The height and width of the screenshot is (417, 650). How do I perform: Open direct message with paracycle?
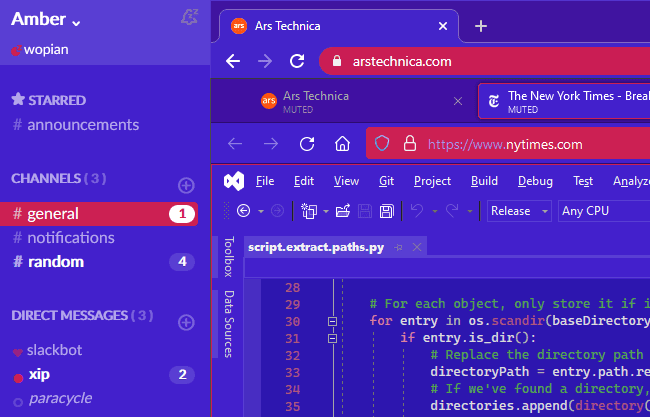click(x=53, y=398)
